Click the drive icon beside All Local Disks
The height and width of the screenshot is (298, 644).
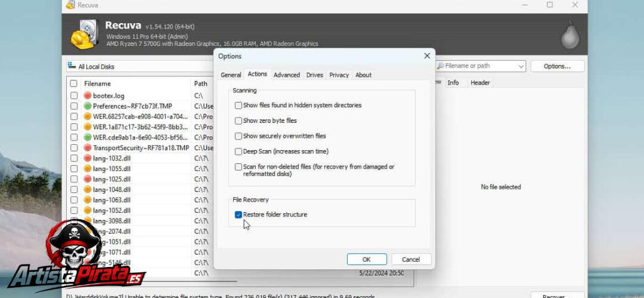point(72,66)
